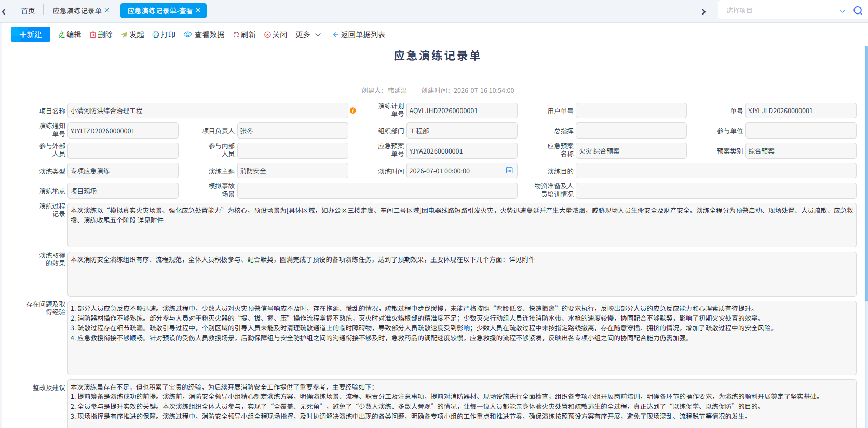Click the 演练主题 field showing 消防安全
Viewport: 868px width, 428px height.
pyautogui.click(x=293, y=171)
